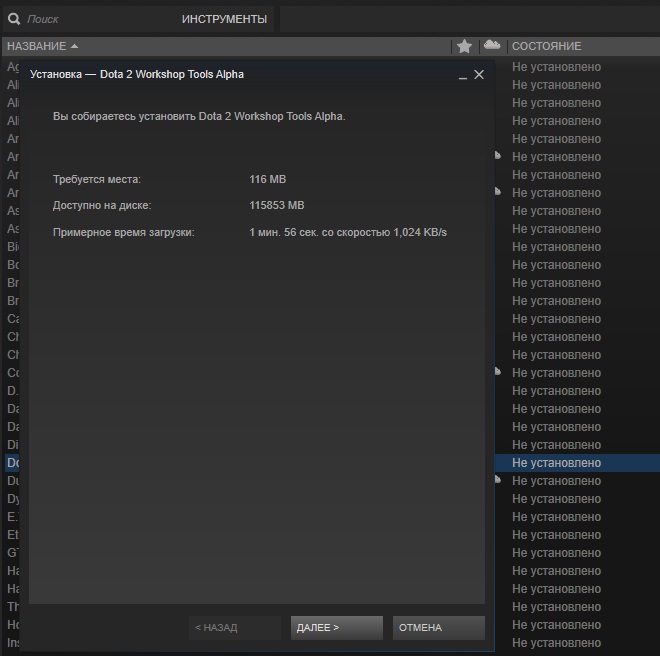Minimize the installation dialog window
Viewport: 660px width, 656px height.
462,75
